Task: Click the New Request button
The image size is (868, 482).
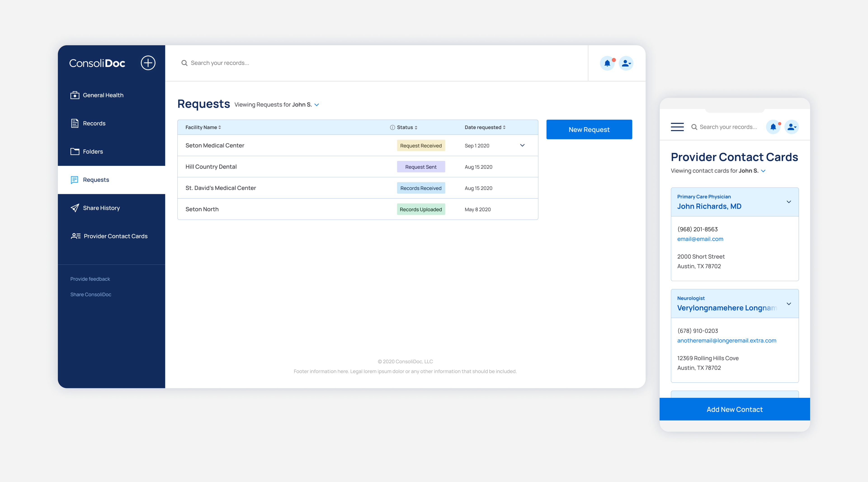Action: 589,129
